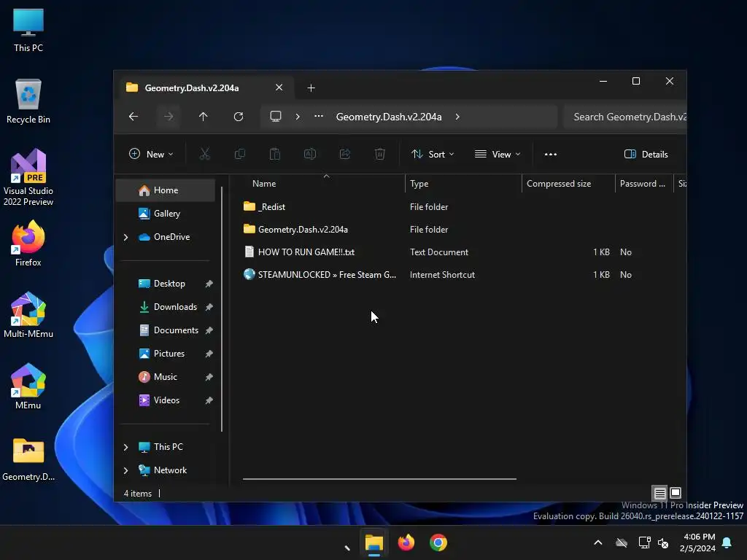
Task: Open Documents quick access folder
Action: pyautogui.click(x=166, y=330)
